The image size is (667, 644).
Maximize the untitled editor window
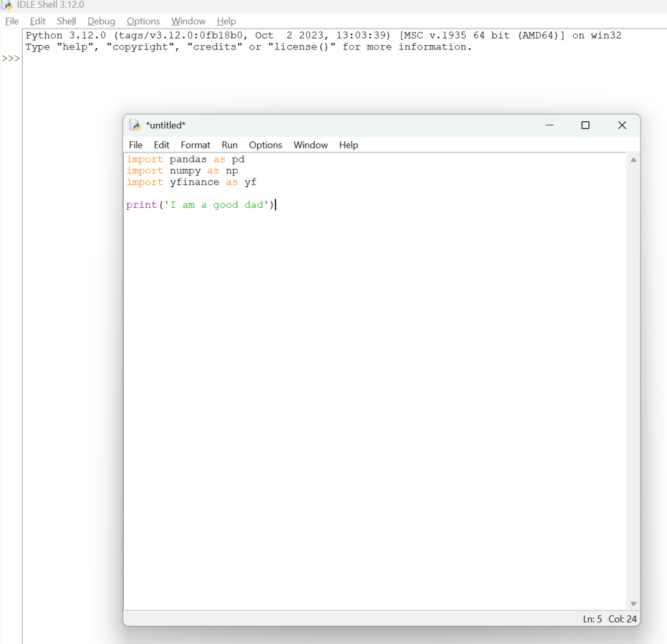tap(585, 125)
